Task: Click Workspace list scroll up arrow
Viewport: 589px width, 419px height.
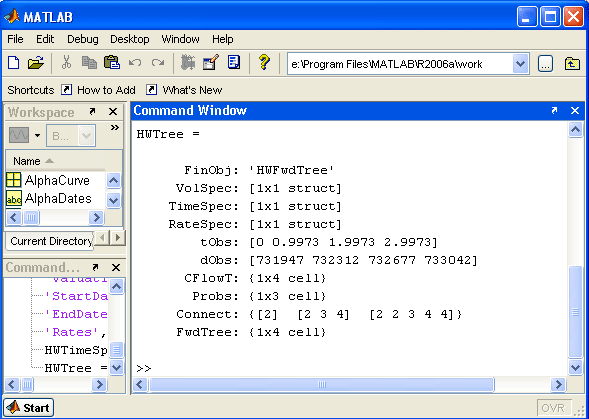Action: click(x=113, y=180)
